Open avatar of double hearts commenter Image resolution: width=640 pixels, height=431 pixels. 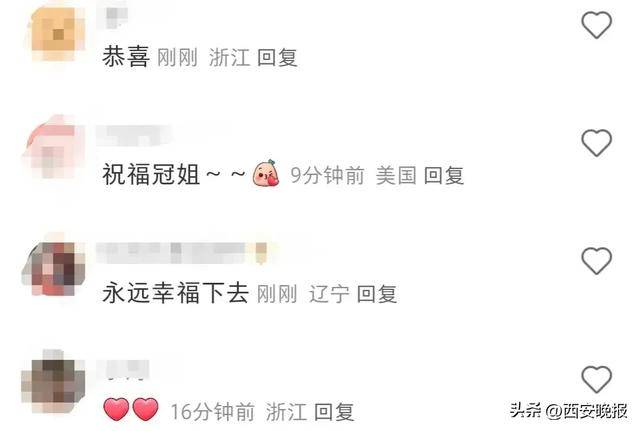(53, 381)
